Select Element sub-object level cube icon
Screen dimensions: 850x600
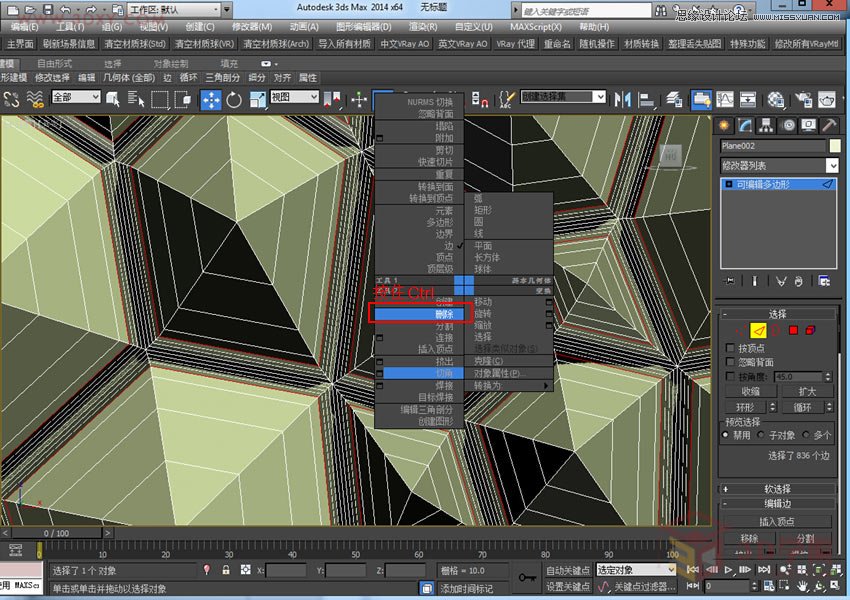(811, 330)
